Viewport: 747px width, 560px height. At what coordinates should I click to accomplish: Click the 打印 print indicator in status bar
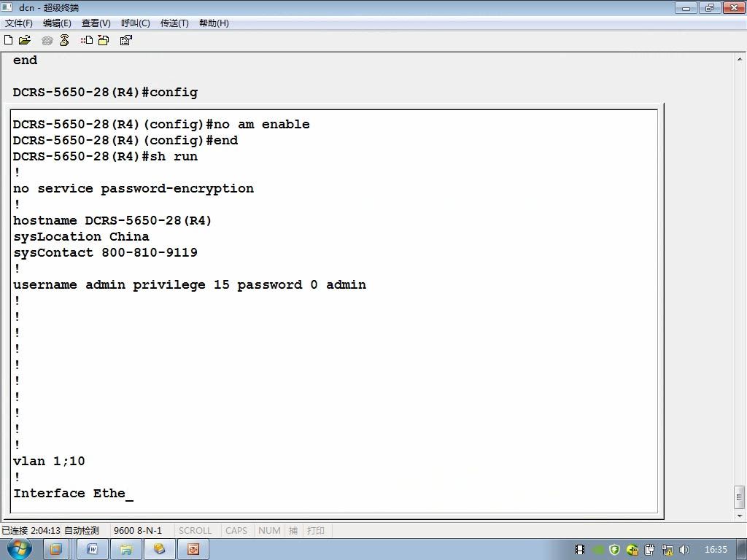[315, 530]
